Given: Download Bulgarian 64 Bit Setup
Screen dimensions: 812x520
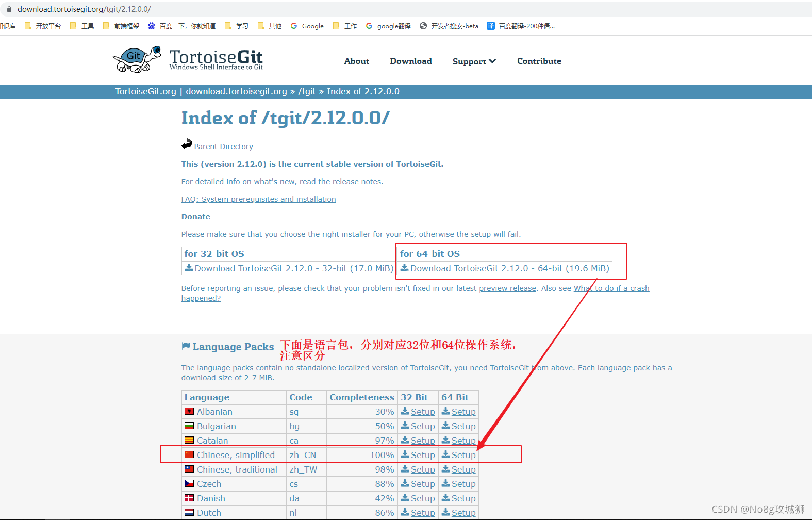Looking at the screenshot, I should (x=463, y=426).
